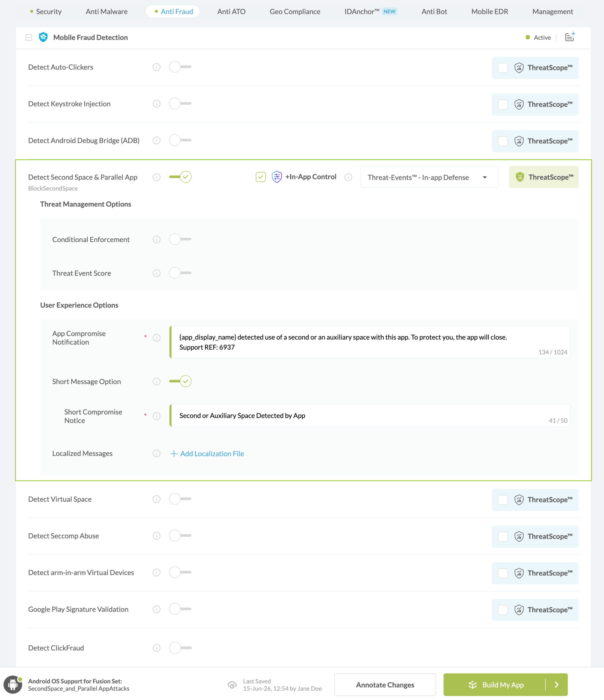Click info icon for Detect ClickFraud
The height and width of the screenshot is (700, 604).
[157, 648]
